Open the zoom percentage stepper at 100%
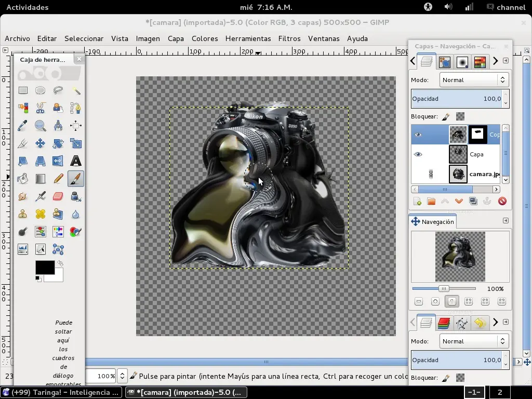 (x=122, y=376)
